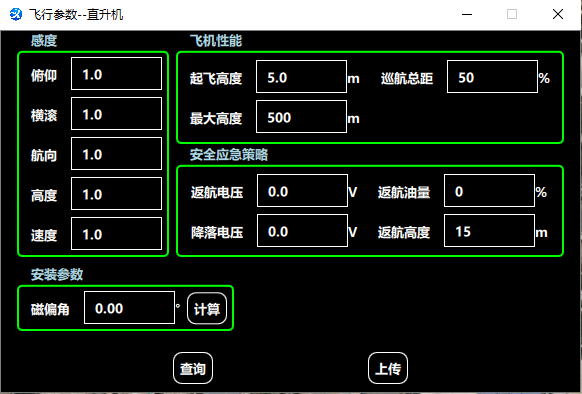Click the 最大高度 label
Viewport: 582px width, 394px height.
point(216,118)
